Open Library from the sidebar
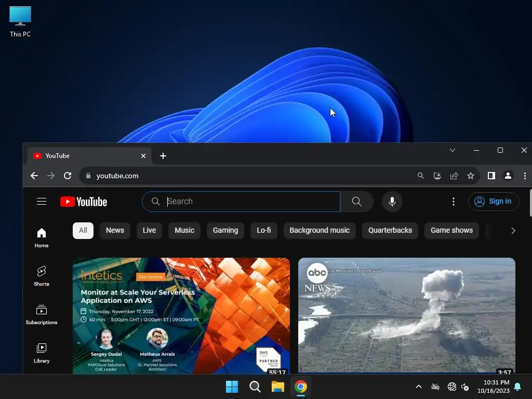This screenshot has height=399, width=532. pyautogui.click(x=42, y=353)
